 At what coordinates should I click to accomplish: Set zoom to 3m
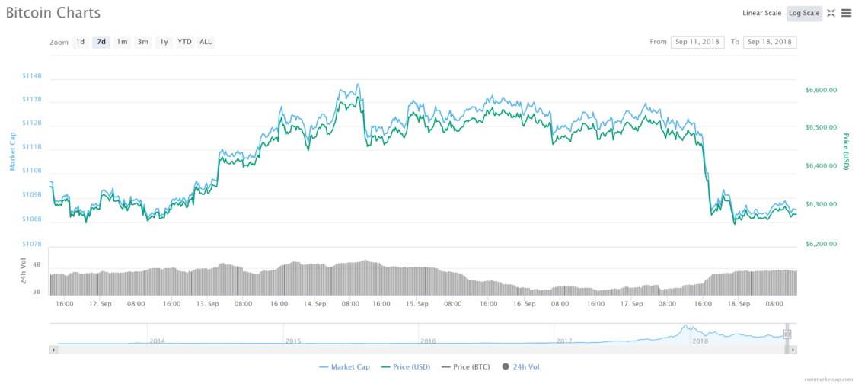click(x=143, y=42)
